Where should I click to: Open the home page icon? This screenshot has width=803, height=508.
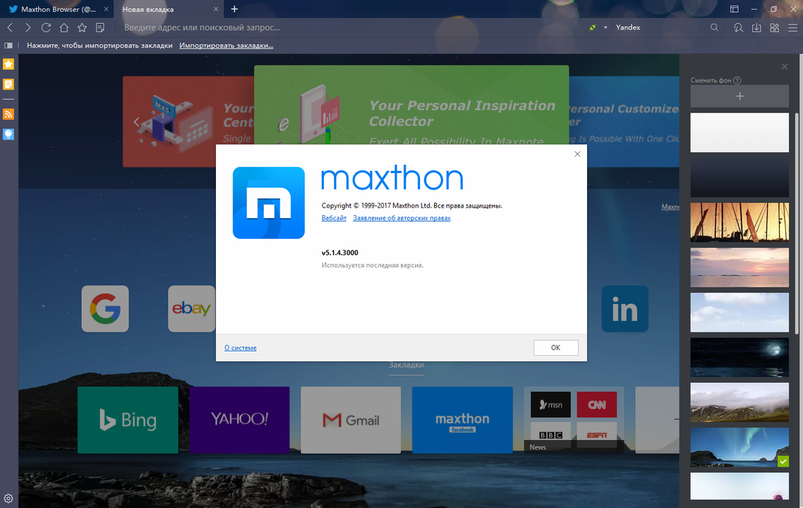[64, 28]
